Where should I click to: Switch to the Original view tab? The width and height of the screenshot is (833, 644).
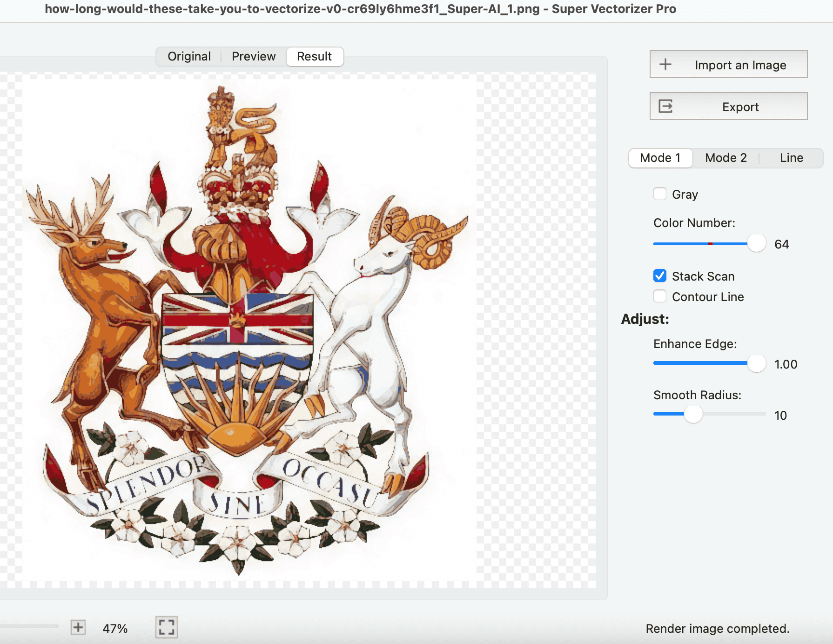point(189,56)
